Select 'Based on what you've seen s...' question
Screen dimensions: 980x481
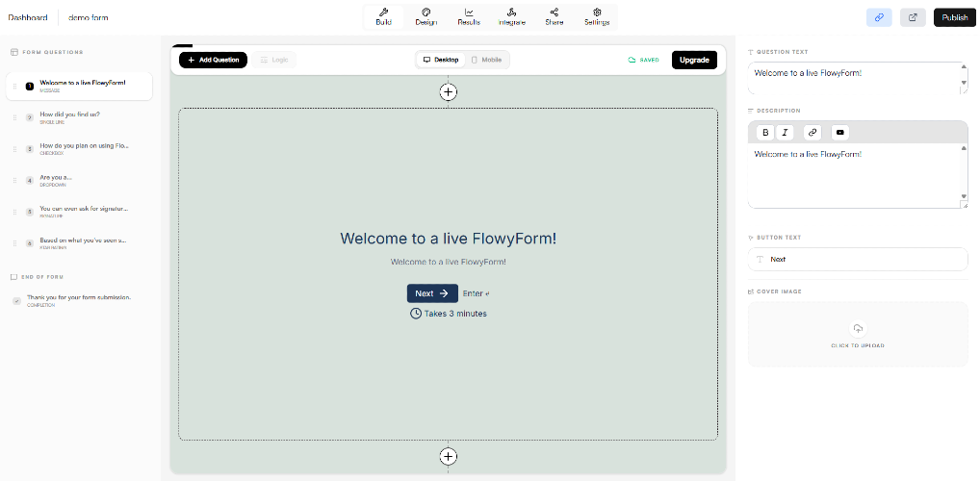tap(79, 243)
